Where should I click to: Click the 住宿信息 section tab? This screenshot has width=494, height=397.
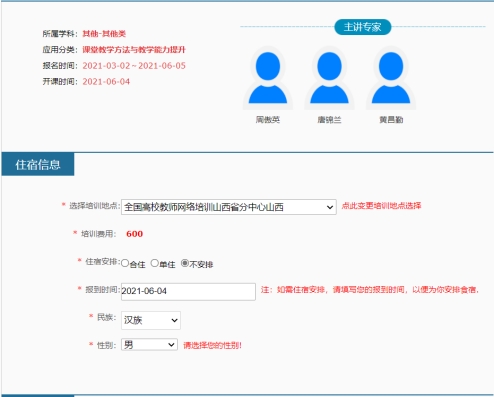(x=38, y=164)
